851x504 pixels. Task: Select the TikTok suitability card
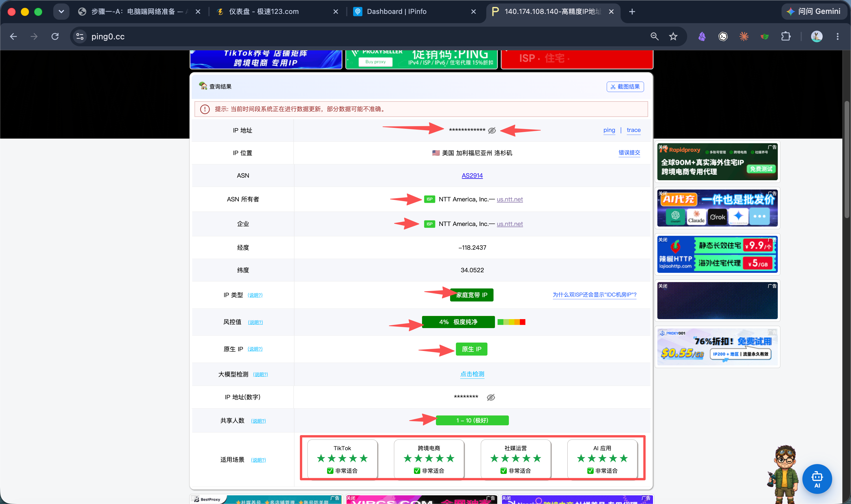(x=342, y=459)
